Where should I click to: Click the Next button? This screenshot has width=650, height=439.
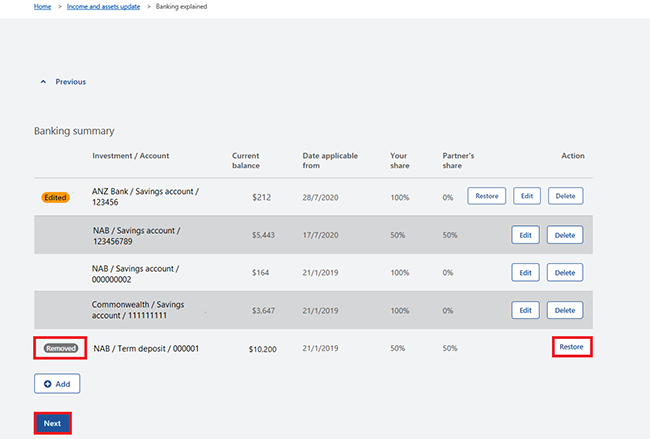[52, 423]
